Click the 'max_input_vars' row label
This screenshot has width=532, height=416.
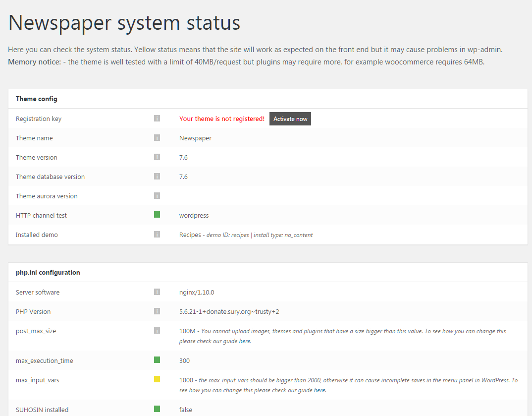tap(37, 380)
